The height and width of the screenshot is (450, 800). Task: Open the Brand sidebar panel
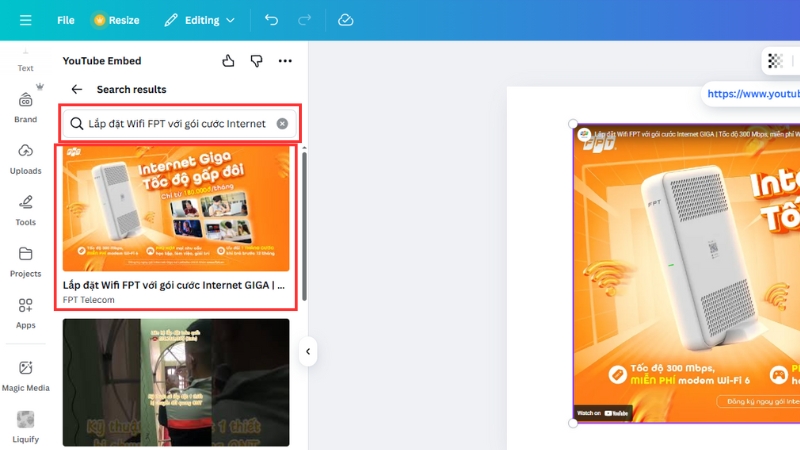click(x=25, y=106)
